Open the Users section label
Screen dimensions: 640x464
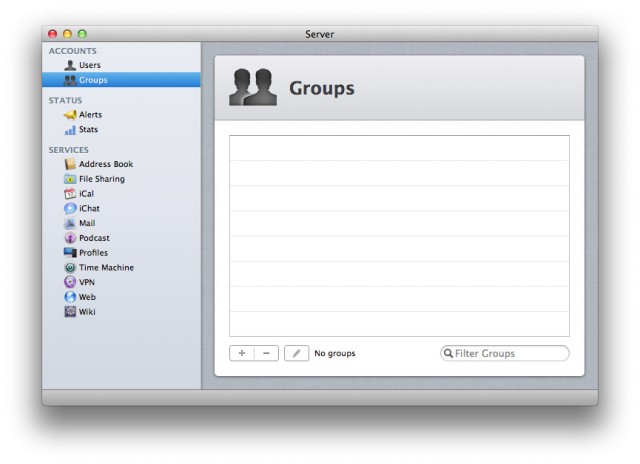coord(90,65)
